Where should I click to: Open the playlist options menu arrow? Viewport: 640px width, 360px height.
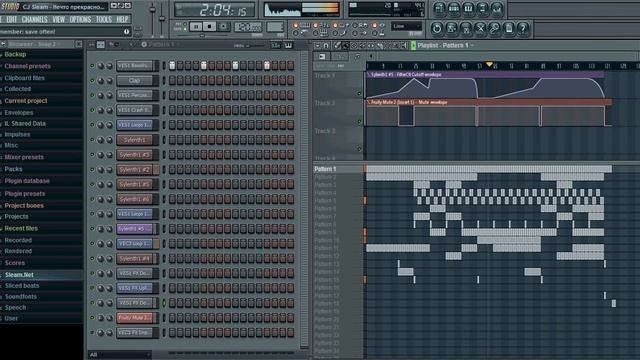coord(318,45)
